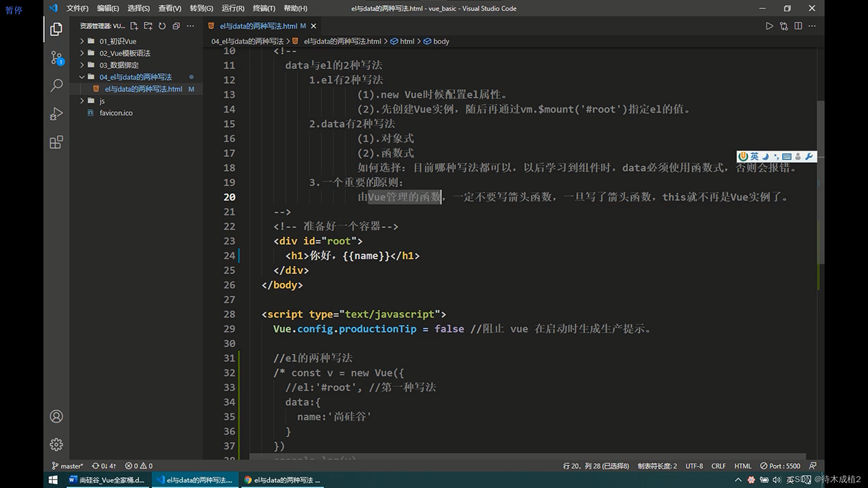Switch to Chrome window in taskbar
This screenshot has height=488, width=868.
[283, 480]
